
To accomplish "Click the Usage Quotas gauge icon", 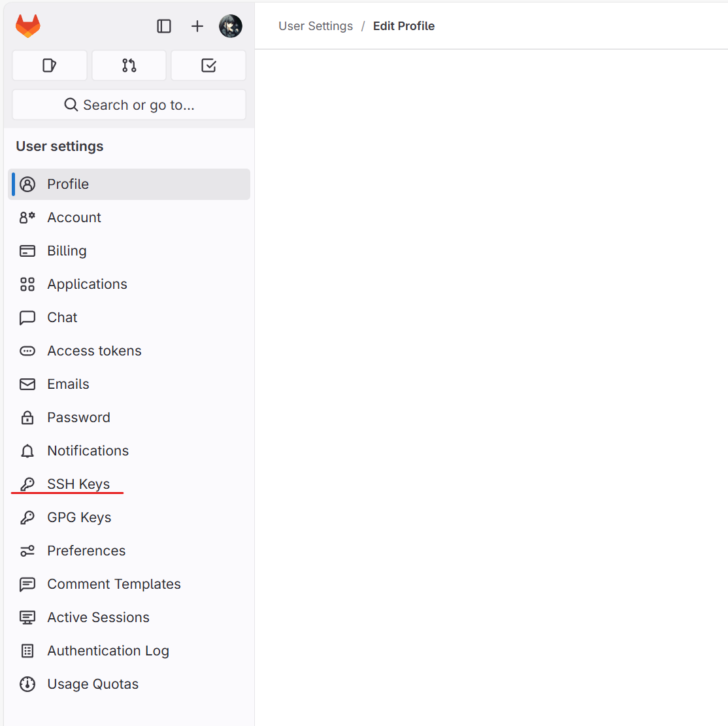I will [x=27, y=684].
